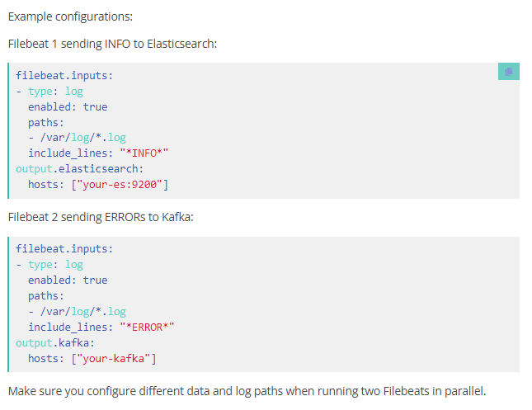Click the "your-es:9200" hosts value
Viewport: 532px width, 410px height.
coord(120,184)
